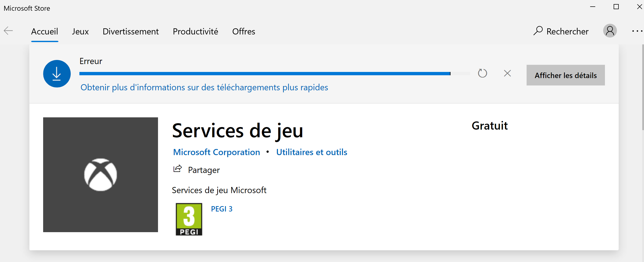Click Afficher les détails button
The height and width of the screenshot is (262, 644).
pyautogui.click(x=566, y=75)
